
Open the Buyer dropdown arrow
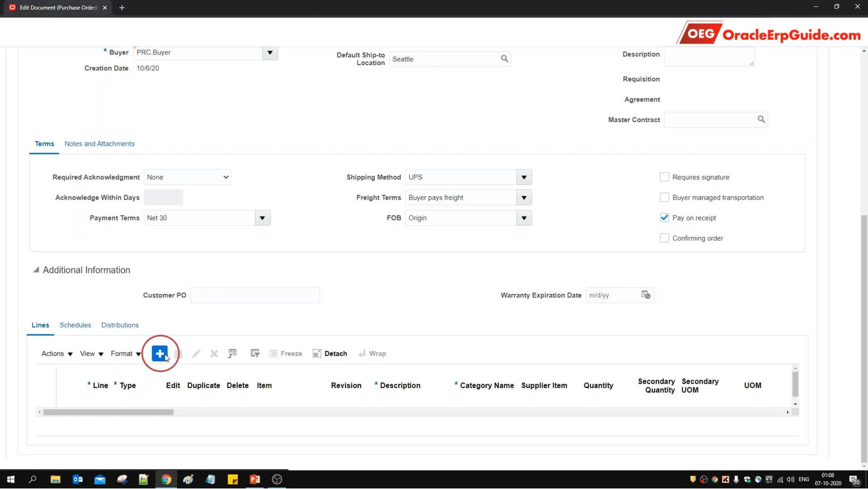270,53
